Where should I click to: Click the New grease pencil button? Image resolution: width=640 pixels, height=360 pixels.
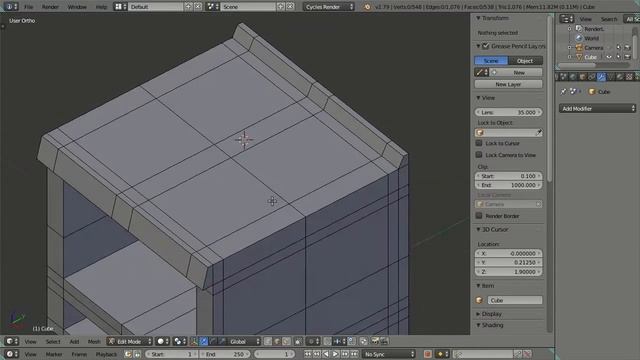[519, 73]
